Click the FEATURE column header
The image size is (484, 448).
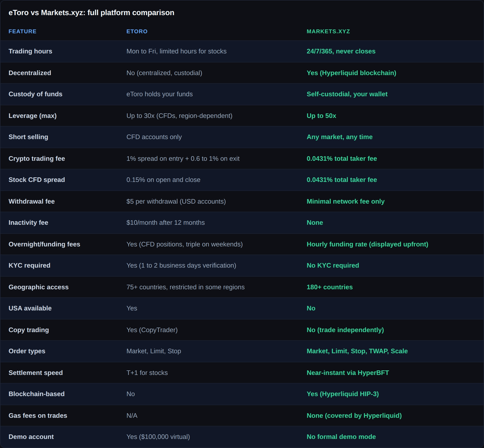click(x=22, y=31)
